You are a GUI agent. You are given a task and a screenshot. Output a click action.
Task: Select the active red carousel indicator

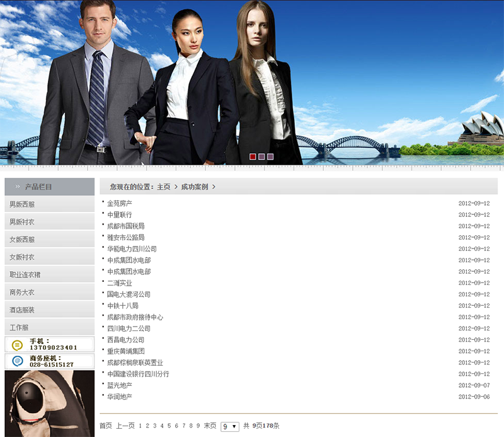coord(253,156)
